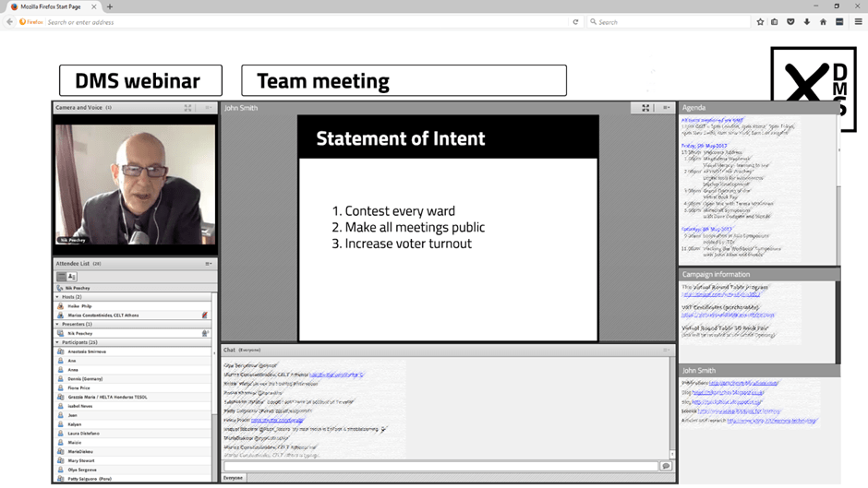Collapse the Presenters (1) group
The width and height of the screenshot is (868, 488).
pos(57,324)
